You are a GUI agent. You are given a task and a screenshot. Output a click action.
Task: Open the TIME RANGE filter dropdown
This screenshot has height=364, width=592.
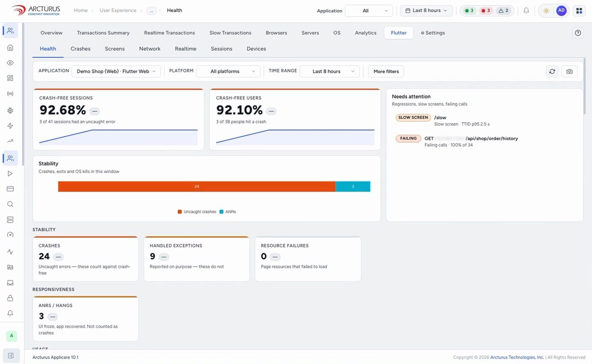[330, 71]
